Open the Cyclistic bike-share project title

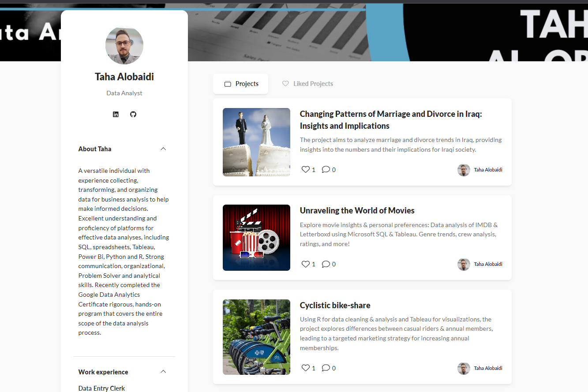(335, 305)
